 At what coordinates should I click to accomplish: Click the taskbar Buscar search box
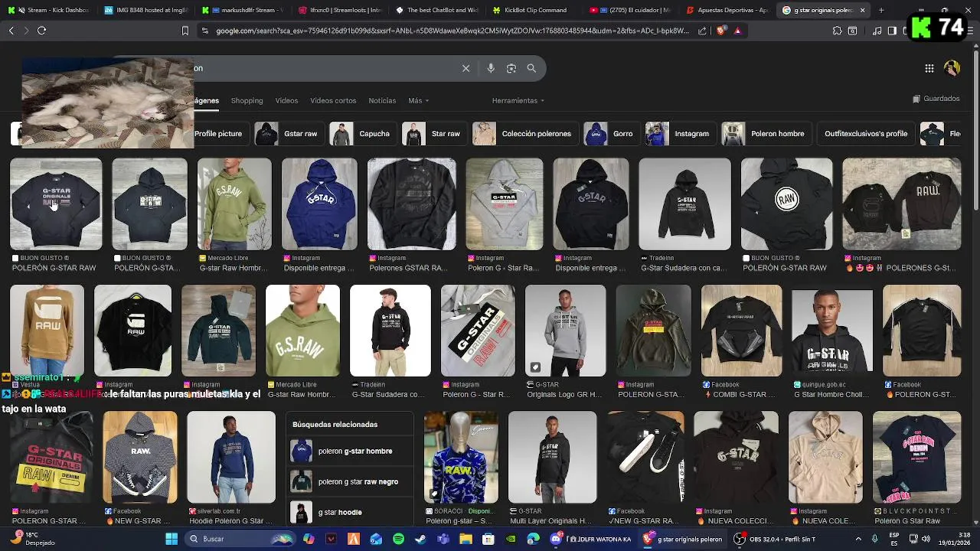pyautogui.click(x=240, y=539)
